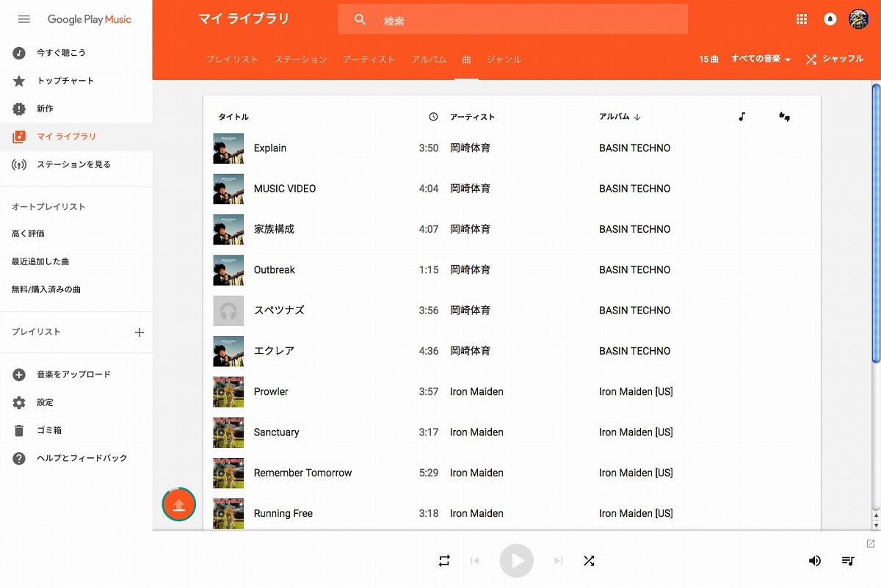Click the volume speaker icon
The image size is (881, 588).
coord(815,561)
